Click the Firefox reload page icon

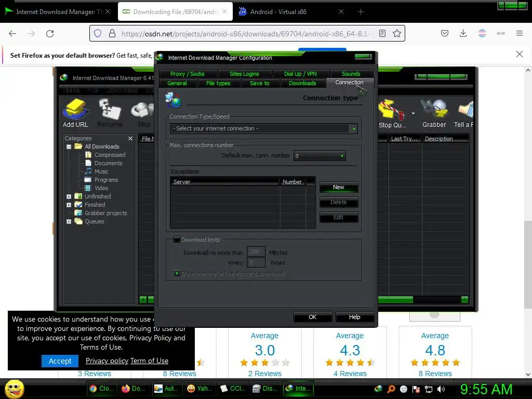[50, 34]
